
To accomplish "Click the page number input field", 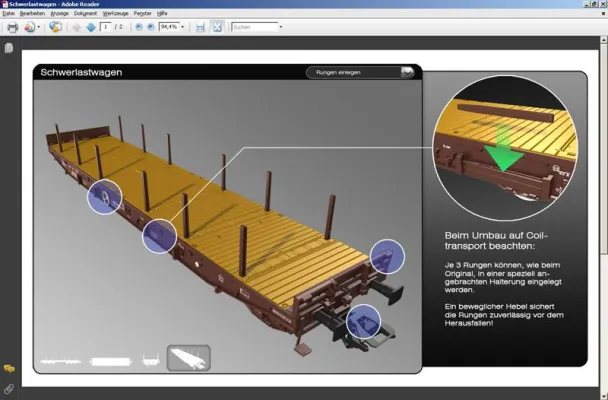I will pyautogui.click(x=106, y=27).
